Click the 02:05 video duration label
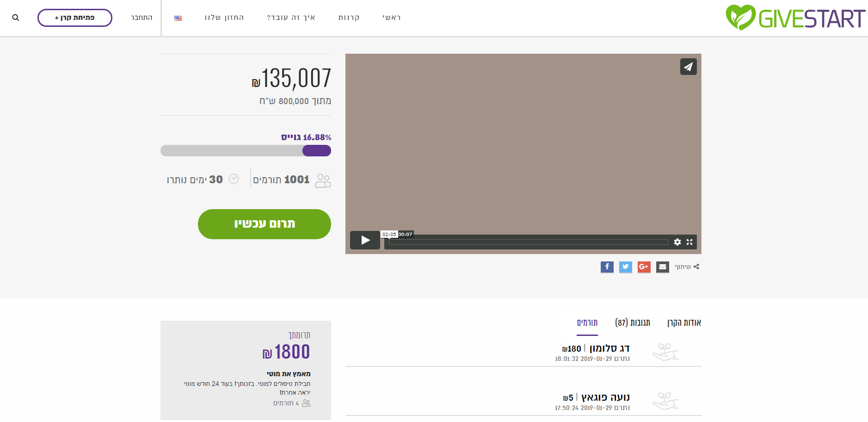Viewport: 868px width, 422px height. [x=389, y=235]
